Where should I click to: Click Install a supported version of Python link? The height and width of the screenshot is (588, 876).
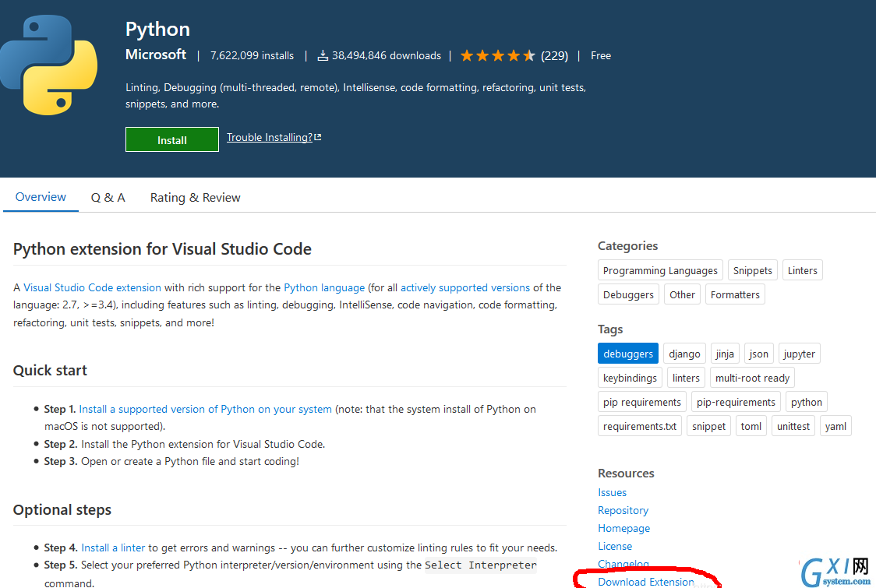click(x=205, y=410)
